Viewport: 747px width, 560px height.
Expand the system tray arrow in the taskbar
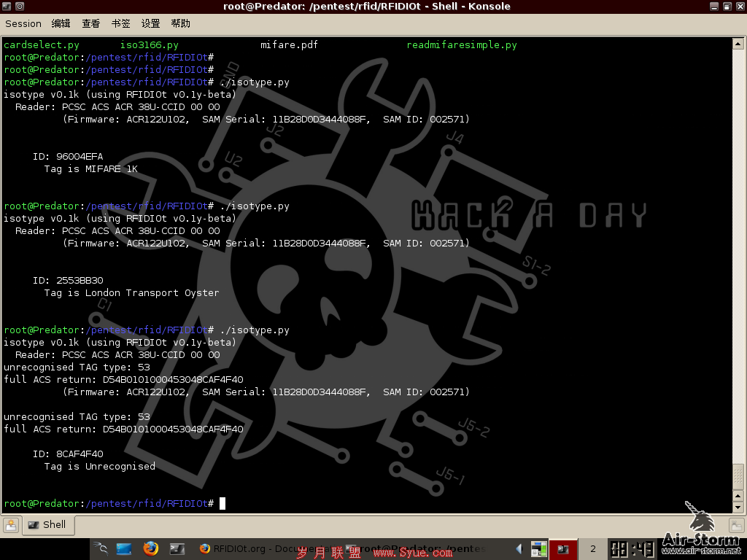click(x=519, y=549)
